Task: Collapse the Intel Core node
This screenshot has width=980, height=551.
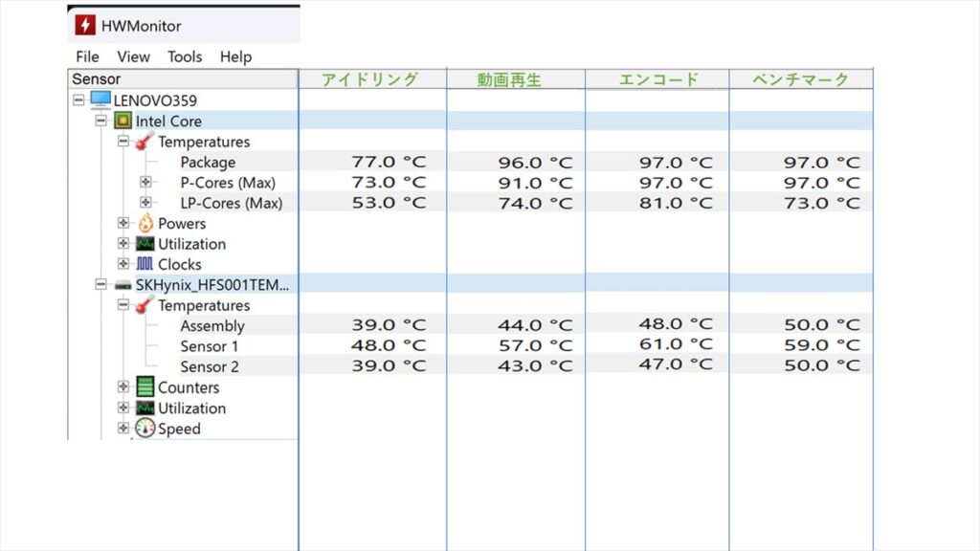Action: (x=100, y=120)
